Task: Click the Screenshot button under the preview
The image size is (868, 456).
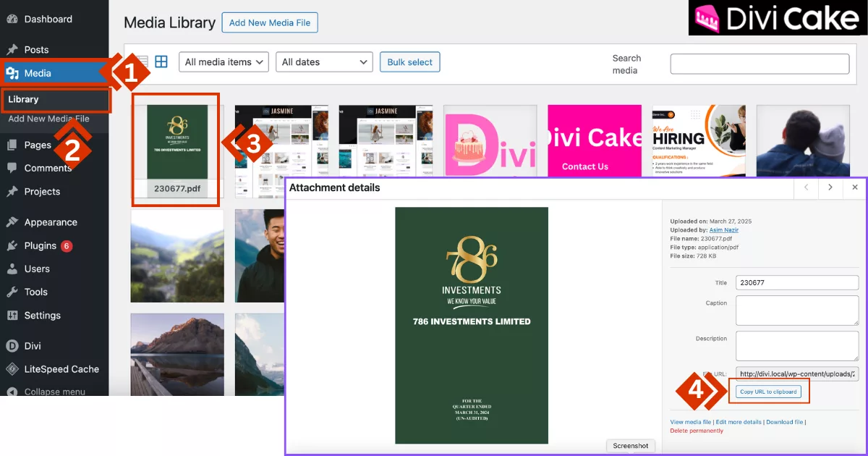Action: (631, 446)
